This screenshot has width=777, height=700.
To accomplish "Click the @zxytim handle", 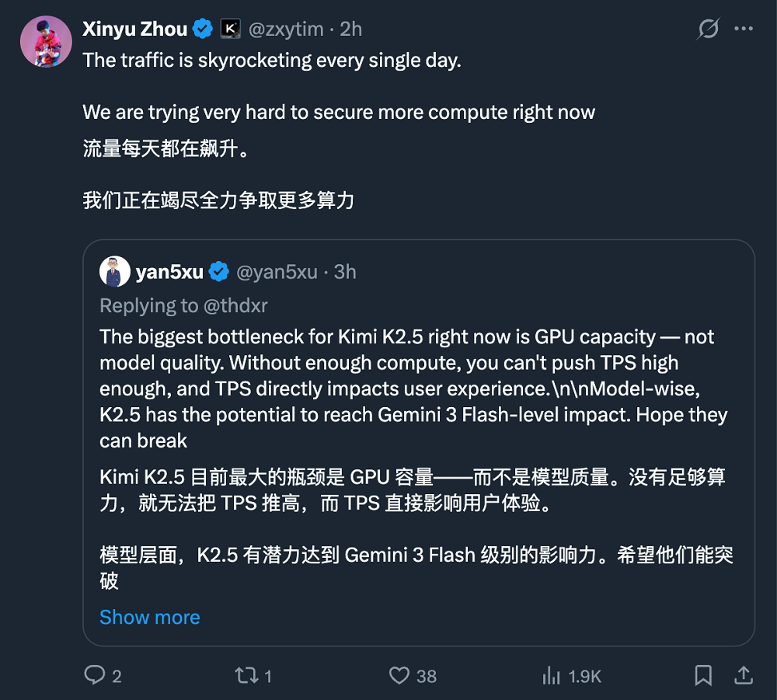I will [286, 28].
